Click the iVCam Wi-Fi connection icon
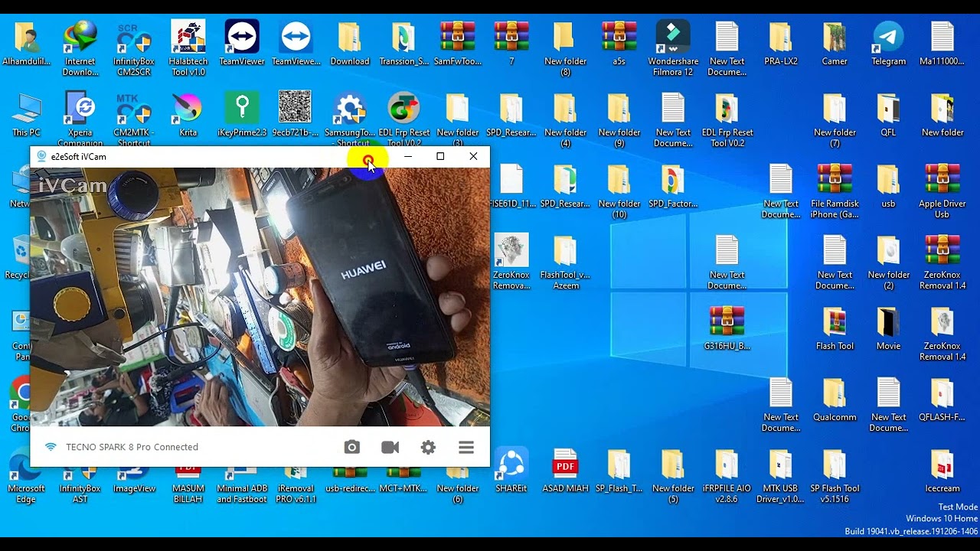 tap(51, 447)
